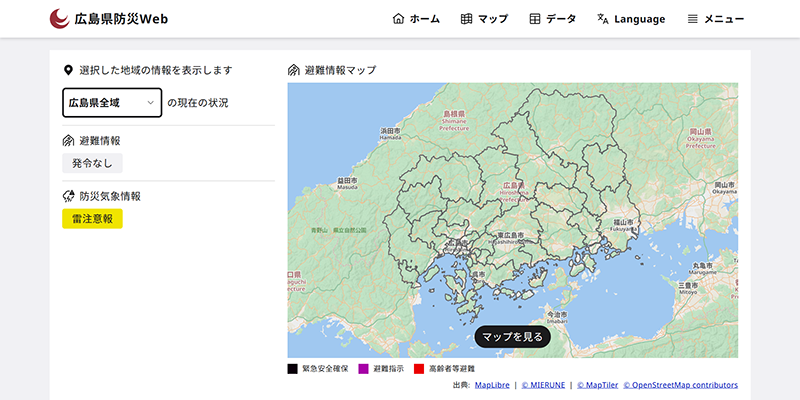Open 広島県防災Web home title
This screenshot has width=800, height=400.
click(121, 19)
